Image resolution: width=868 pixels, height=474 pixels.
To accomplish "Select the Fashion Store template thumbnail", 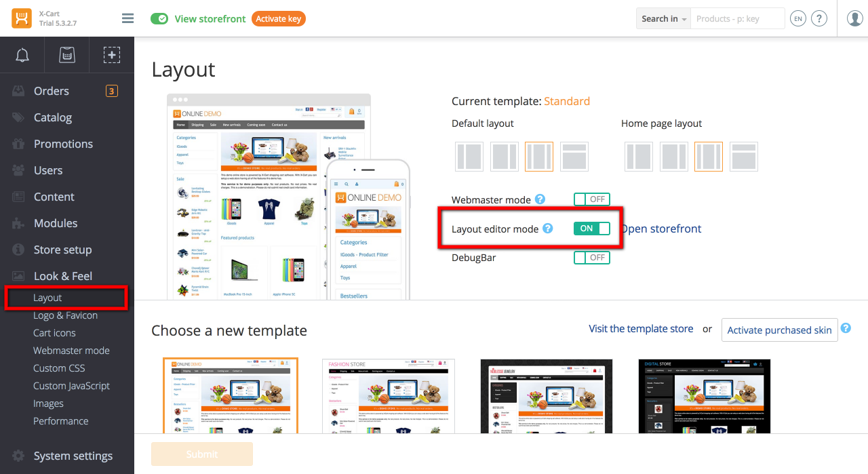I will tap(389, 396).
